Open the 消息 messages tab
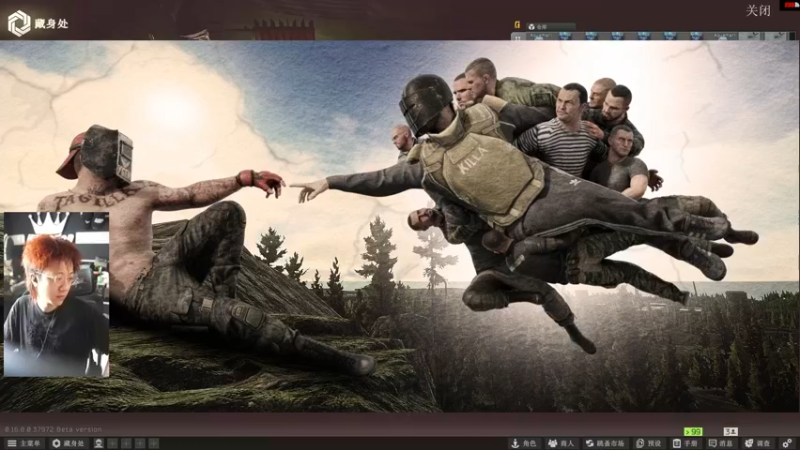Image resolution: width=800 pixels, height=450 pixels. coord(722,443)
